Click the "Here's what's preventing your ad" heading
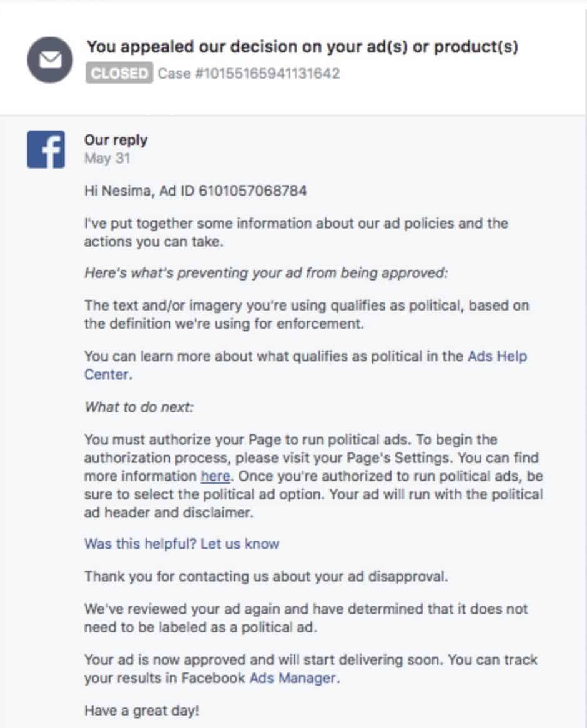This screenshot has height=728, width=587. tap(266, 273)
